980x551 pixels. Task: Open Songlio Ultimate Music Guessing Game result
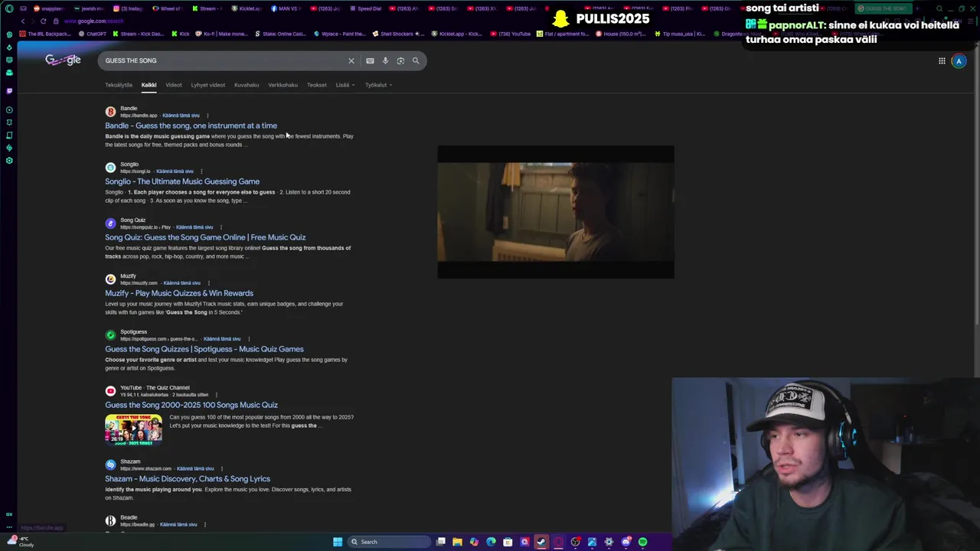(x=182, y=181)
